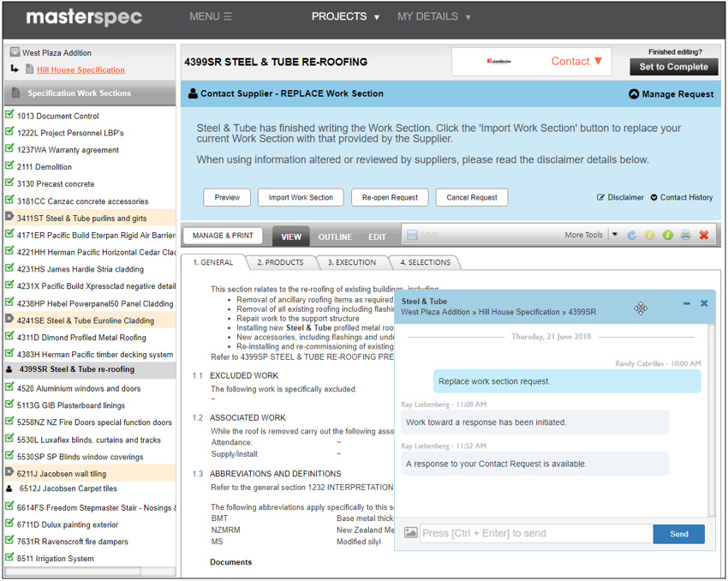This screenshot has height=581, width=728.
Task: Open the More Tools dropdown arrow
Action: [x=614, y=236]
